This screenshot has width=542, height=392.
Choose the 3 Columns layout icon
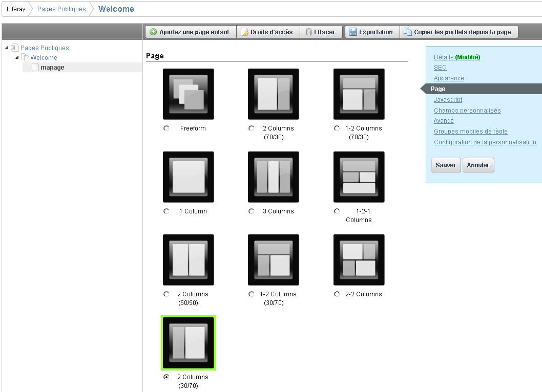click(273, 177)
